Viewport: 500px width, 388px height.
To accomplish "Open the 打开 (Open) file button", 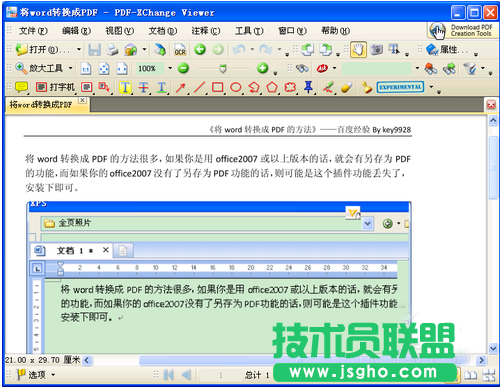I will 43,50.
